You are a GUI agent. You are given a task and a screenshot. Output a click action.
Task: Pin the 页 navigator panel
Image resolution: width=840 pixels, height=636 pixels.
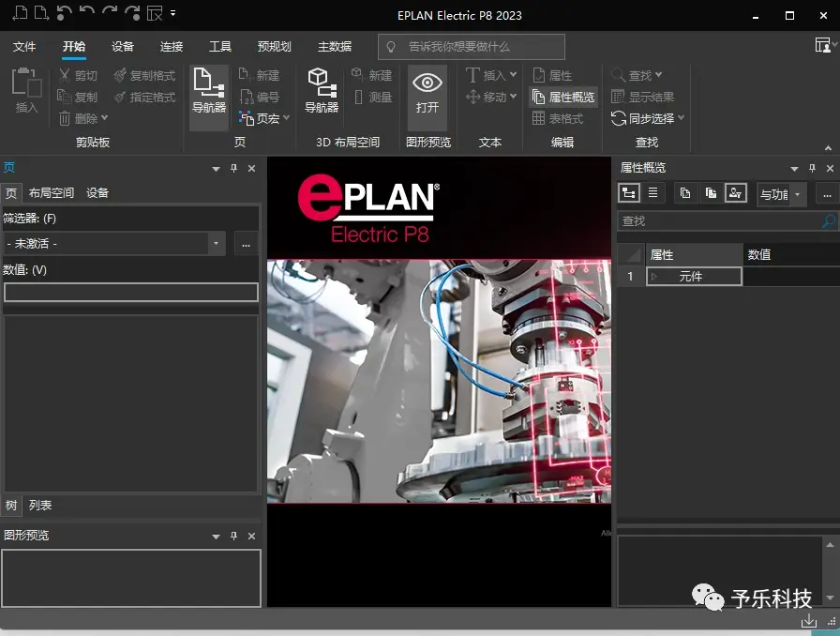tap(233, 169)
